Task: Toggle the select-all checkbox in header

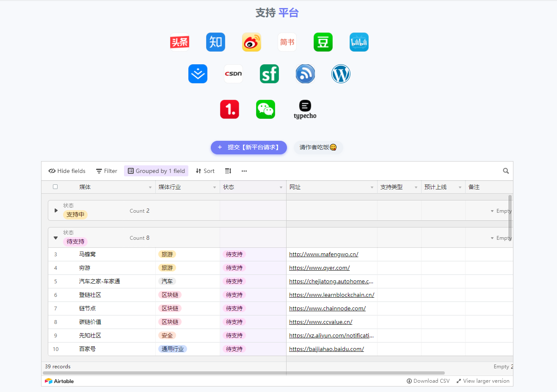Action: [x=55, y=187]
